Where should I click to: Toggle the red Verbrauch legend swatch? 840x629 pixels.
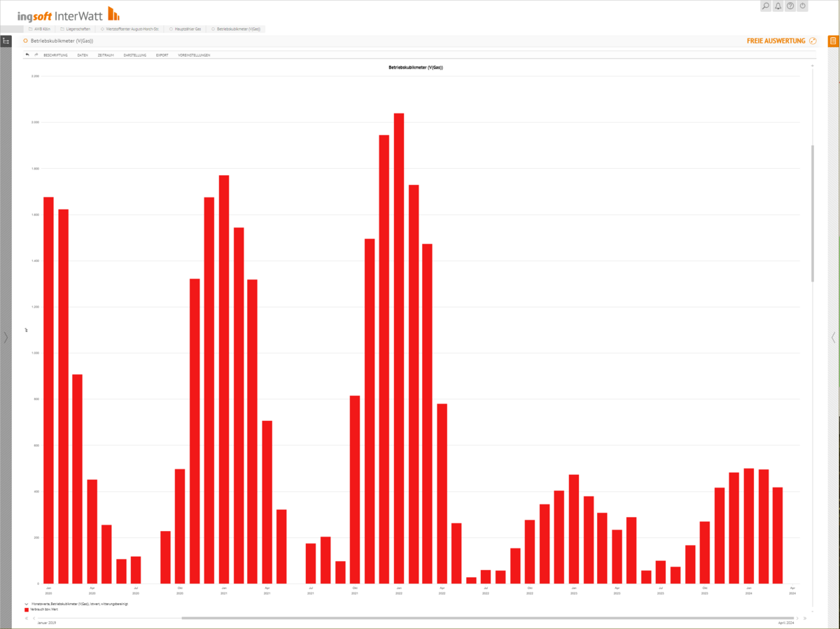tap(27, 610)
